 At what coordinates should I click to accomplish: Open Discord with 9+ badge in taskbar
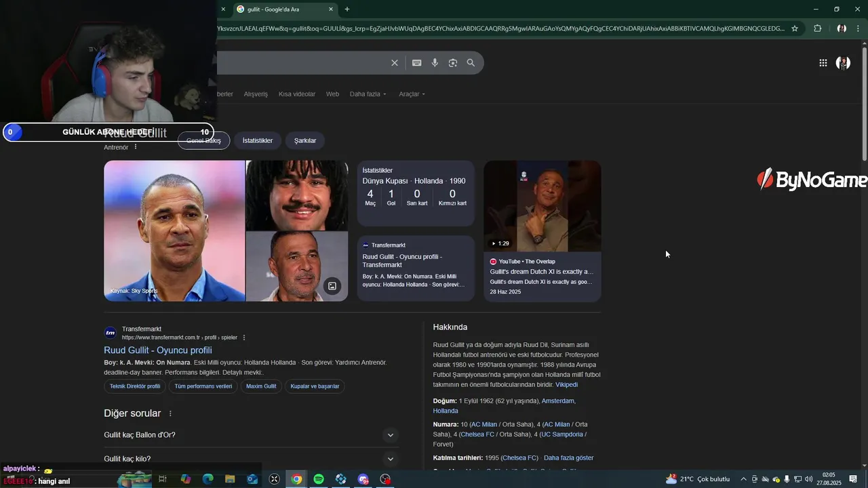[x=363, y=479]
